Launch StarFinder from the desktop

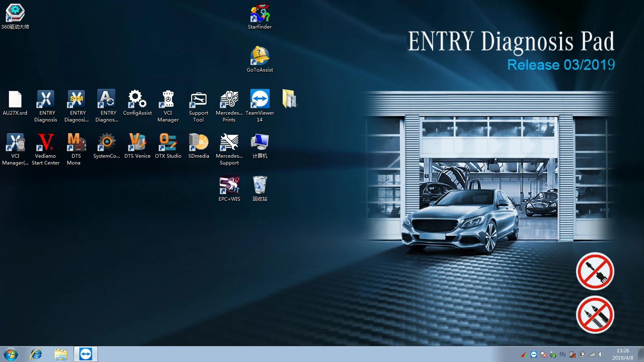(260, 17)
